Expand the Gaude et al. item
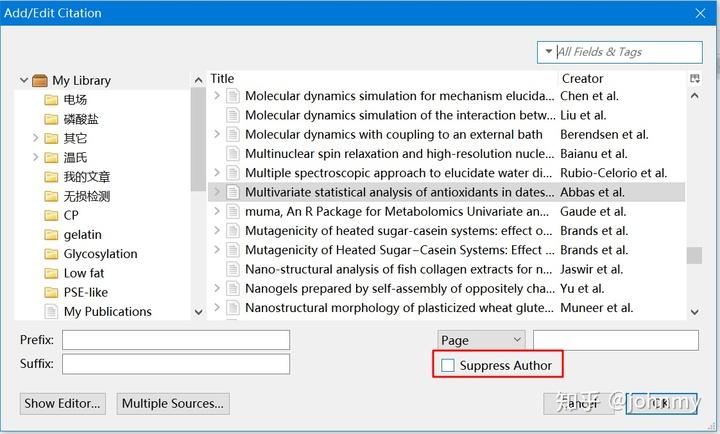Screen dimensions: 720x434 pyautogui.click(x=217, y=211)
